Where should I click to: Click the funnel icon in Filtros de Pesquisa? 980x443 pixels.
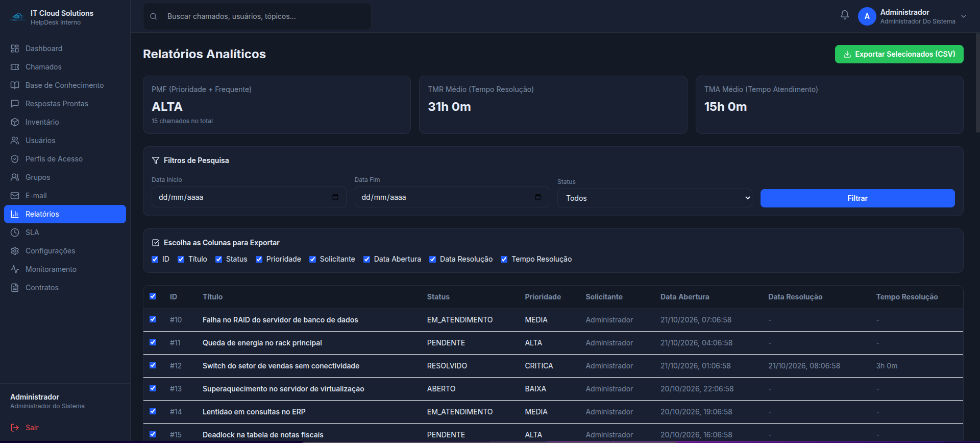tap(156, 160)
